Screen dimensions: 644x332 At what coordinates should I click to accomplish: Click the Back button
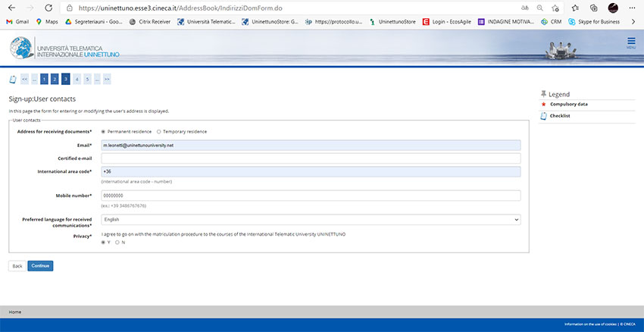point(17,266)
